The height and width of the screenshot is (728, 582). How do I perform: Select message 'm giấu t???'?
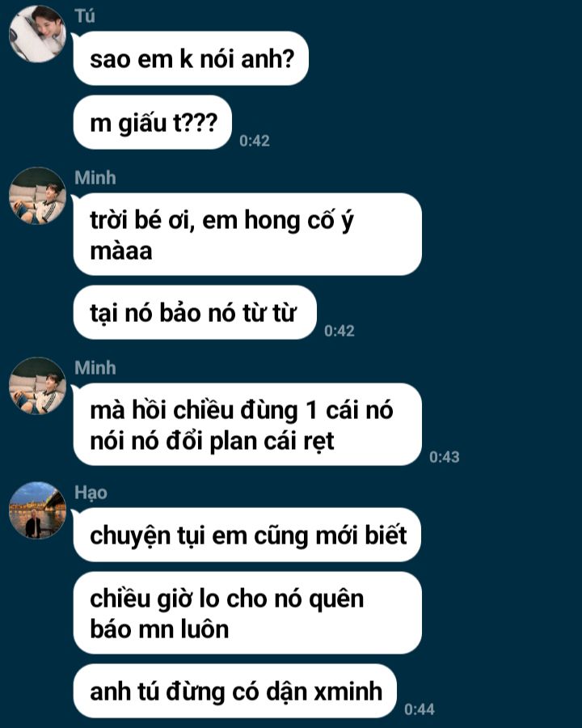coord(152,123)
